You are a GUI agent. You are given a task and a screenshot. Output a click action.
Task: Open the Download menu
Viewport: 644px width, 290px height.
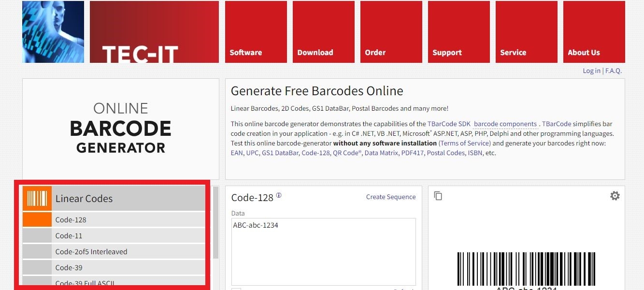[x=324, y=32]
